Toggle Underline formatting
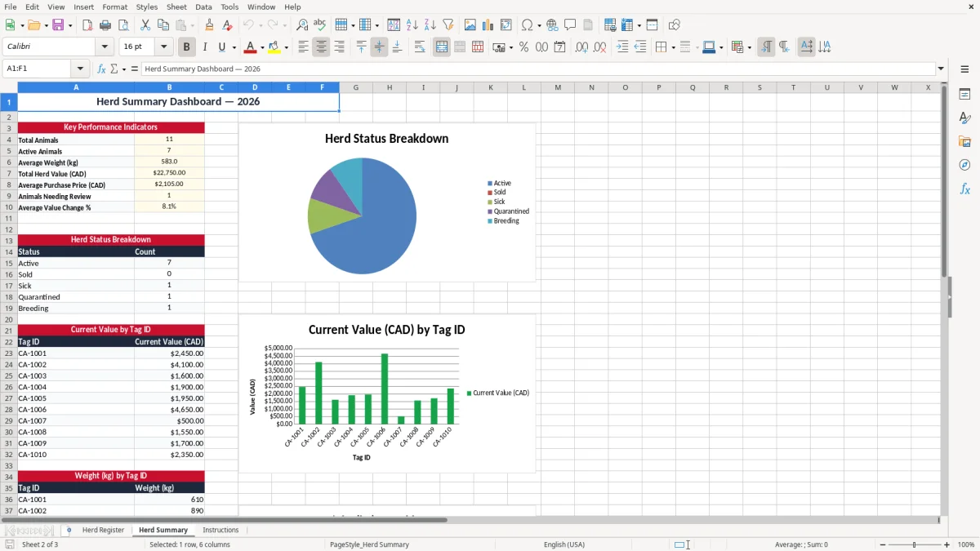Viewport: 980px width, 551px height. click(221, 47)
